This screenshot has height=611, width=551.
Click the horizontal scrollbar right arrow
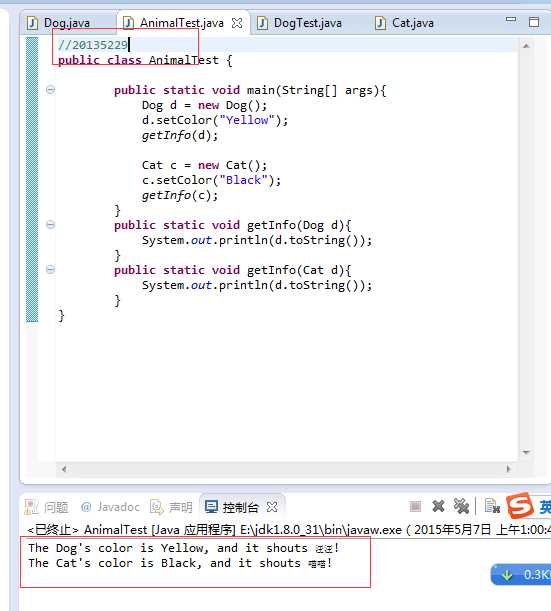508,469
